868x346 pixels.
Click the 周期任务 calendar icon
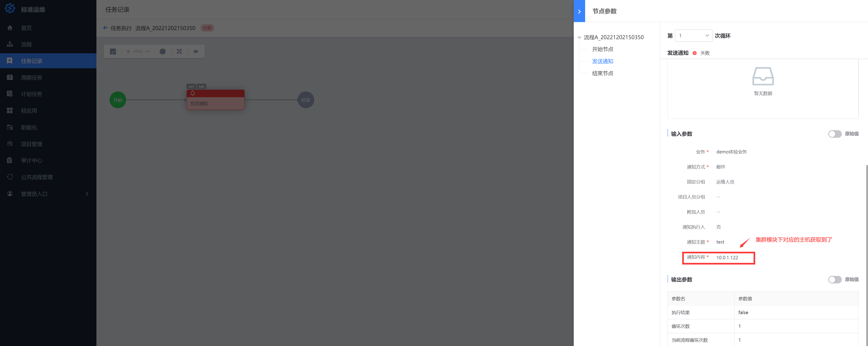click(10, 77)
